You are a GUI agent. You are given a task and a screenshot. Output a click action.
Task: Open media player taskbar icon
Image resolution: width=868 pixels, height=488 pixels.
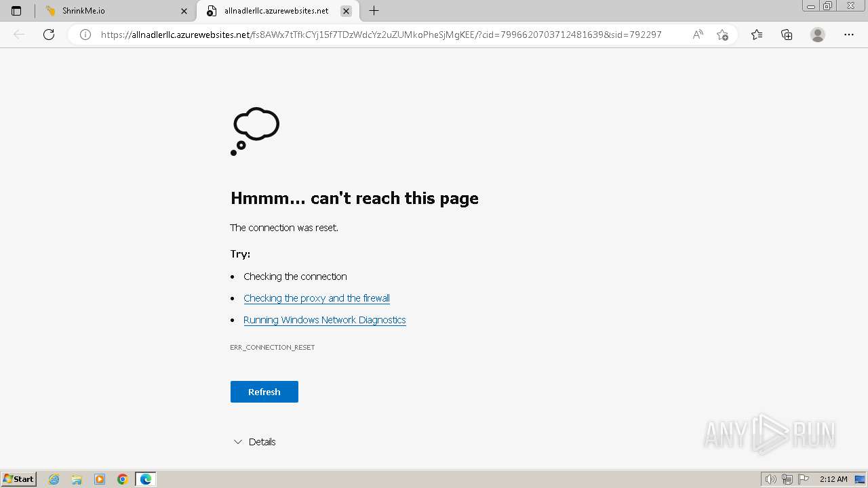(x=100, y=479)
